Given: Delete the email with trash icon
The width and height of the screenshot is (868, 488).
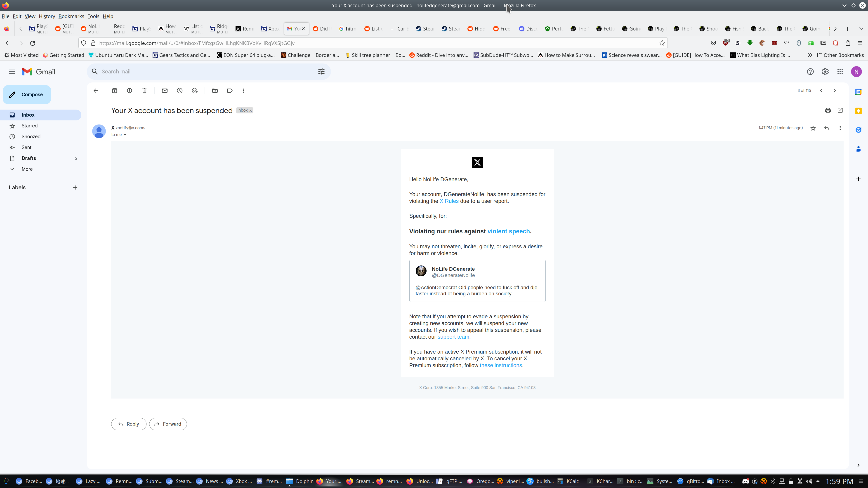Looking at the screenshot, I should [144, 91].
